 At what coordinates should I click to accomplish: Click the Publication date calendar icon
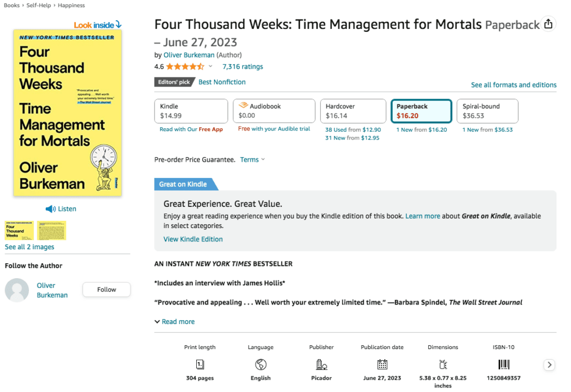click(383, 364)
